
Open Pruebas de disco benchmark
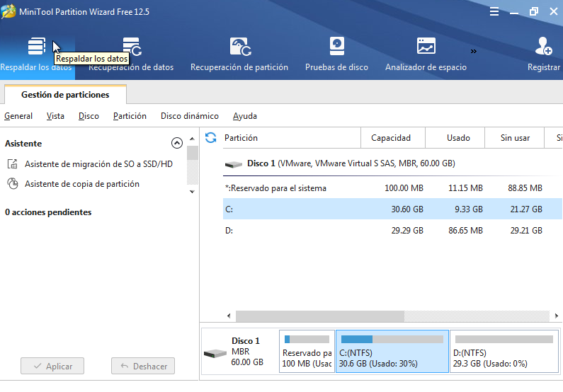[336, 54]
